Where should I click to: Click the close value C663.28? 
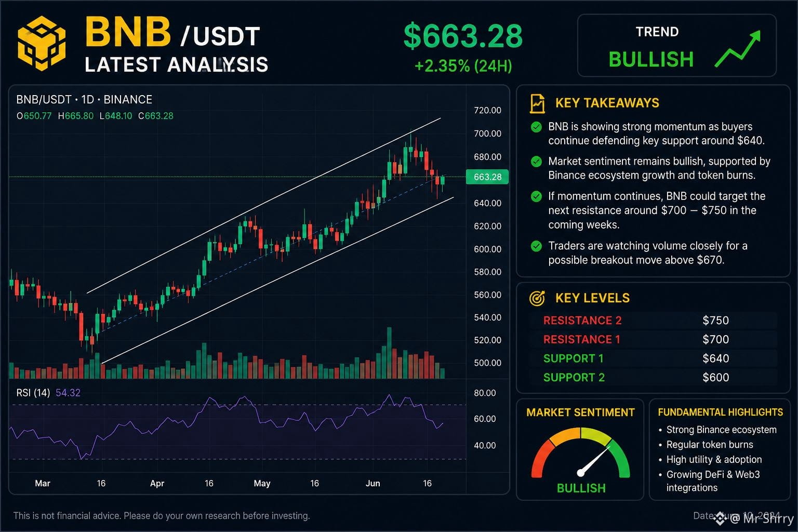[156, 116]
